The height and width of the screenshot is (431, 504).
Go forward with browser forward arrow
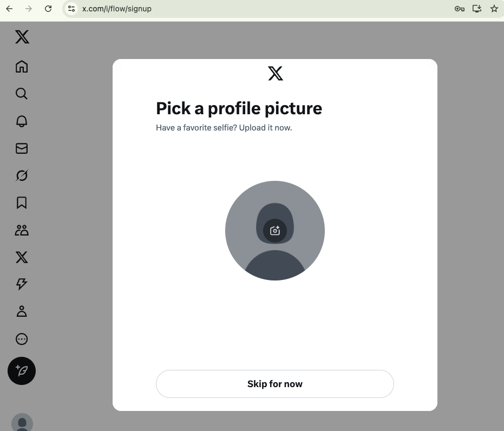pos(29,9)
